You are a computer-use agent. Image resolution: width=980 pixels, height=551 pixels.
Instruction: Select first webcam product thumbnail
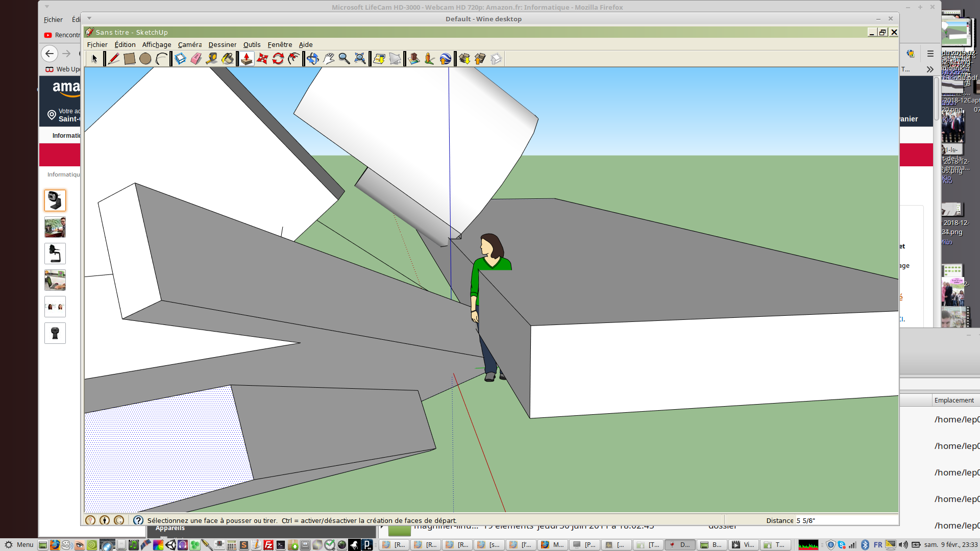(x=55, y=201)
